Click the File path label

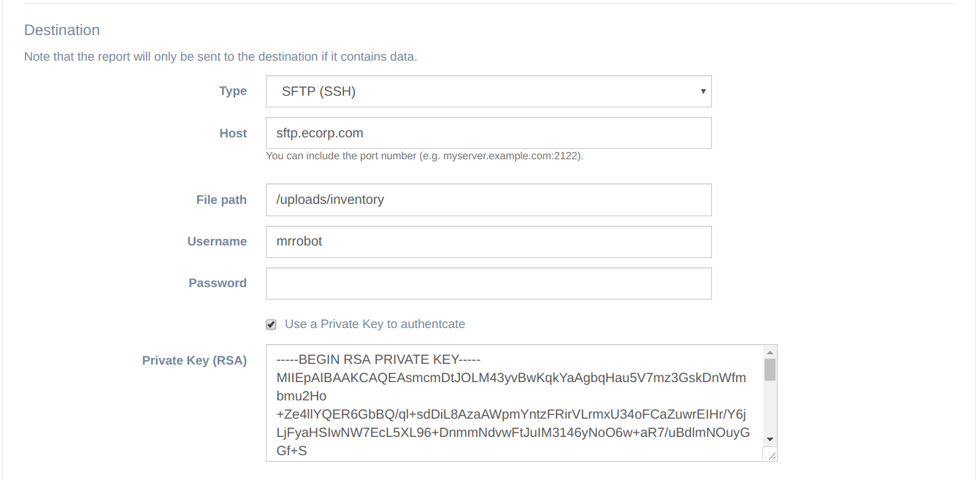(x=221, y=199)
